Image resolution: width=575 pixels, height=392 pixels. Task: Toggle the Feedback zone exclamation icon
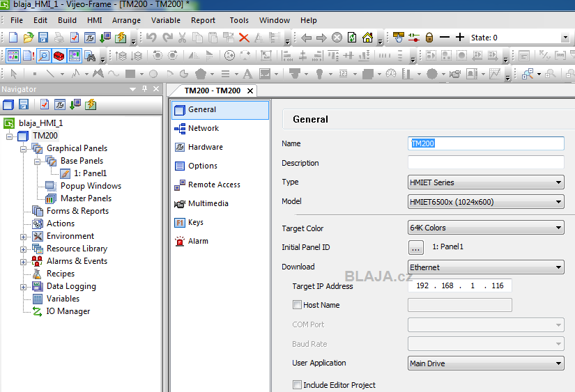click(x=29, y=56)
